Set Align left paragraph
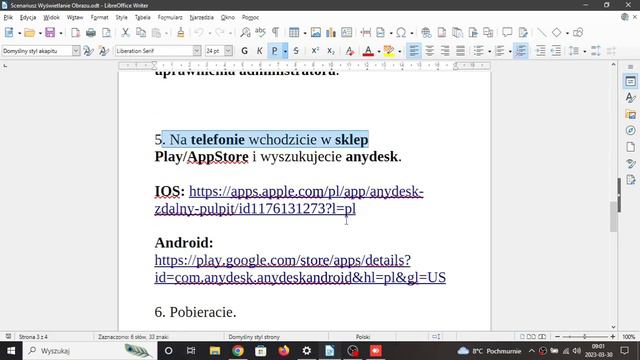Screen dimensions: 640x360 [414, 51]
